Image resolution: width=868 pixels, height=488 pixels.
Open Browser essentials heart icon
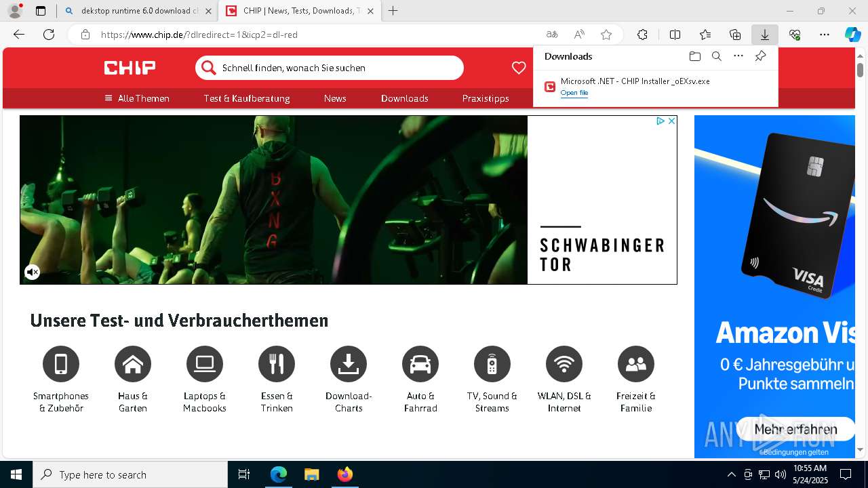(x=795, y=35)
